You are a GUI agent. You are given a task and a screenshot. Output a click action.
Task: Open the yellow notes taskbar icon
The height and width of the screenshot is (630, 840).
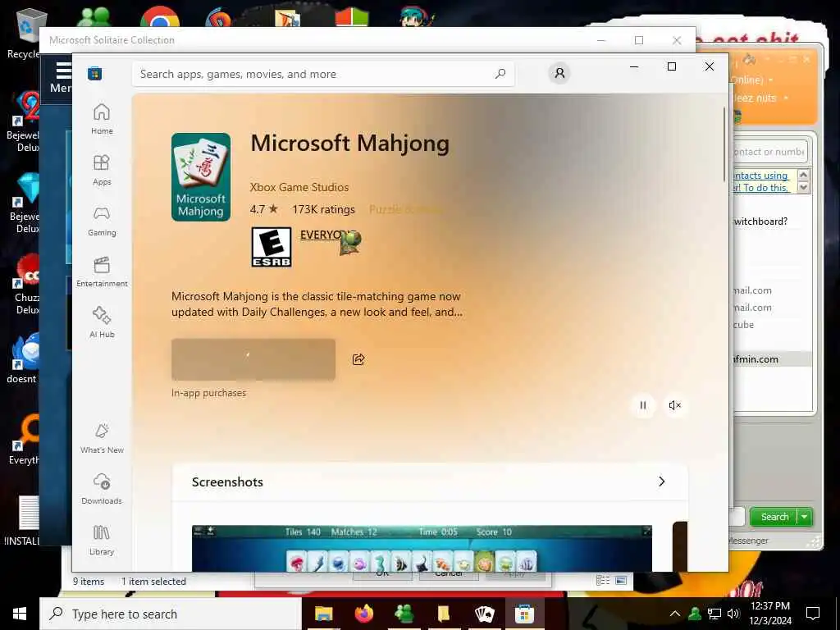[x=444, y=614]
